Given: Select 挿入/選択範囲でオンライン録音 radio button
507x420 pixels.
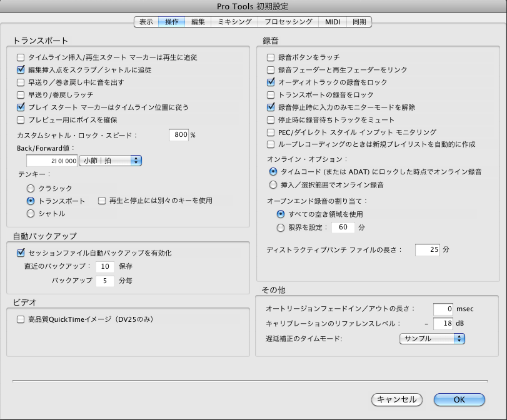Looking at the screenshot, I should pyautogui.click(x=273, y=185).
